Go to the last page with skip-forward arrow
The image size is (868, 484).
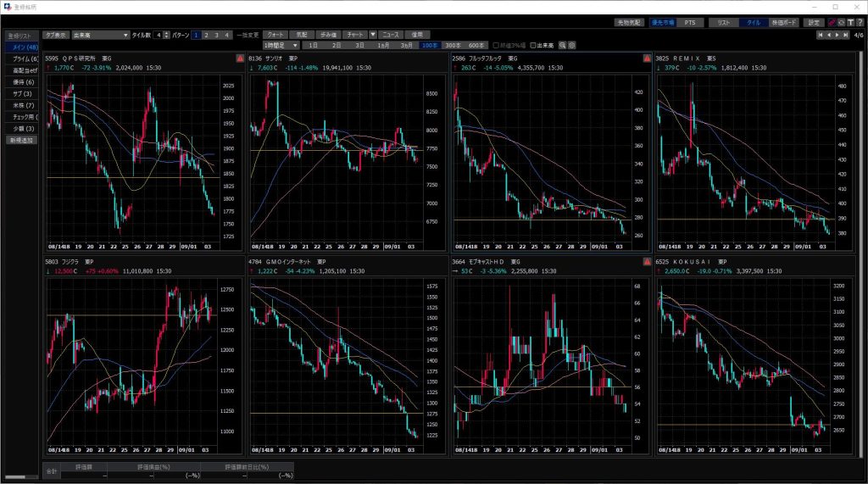(x=846, y=35)
